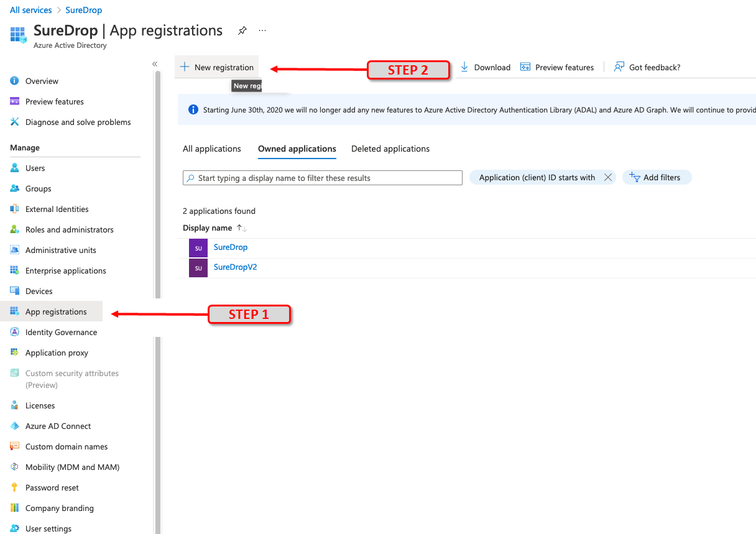Image resolution: width=756 pixels, height=534 pixels.
Task: Click Got feedback? in the toolbar
Action: pos(647,67)
